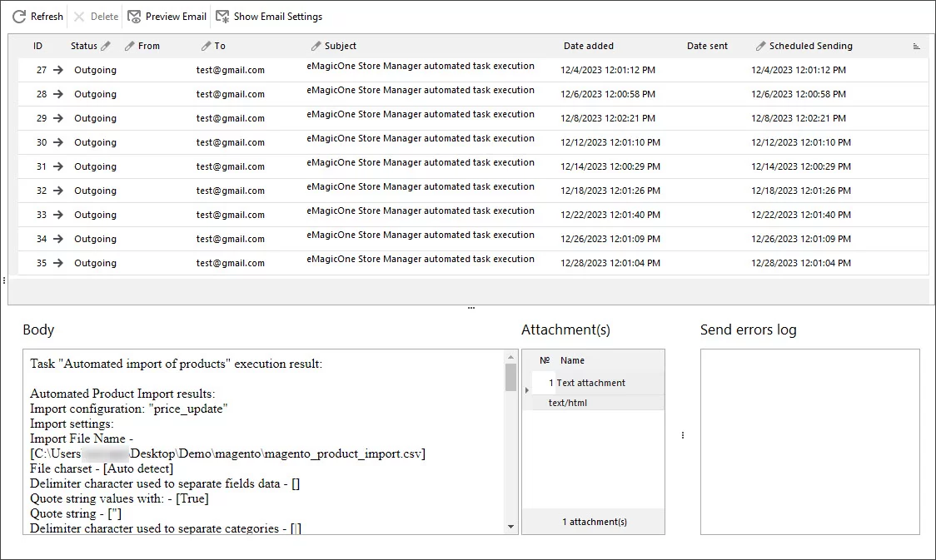Click the Refresh toolbar button
Screen dimensions: 936x560
pos(37,17)
